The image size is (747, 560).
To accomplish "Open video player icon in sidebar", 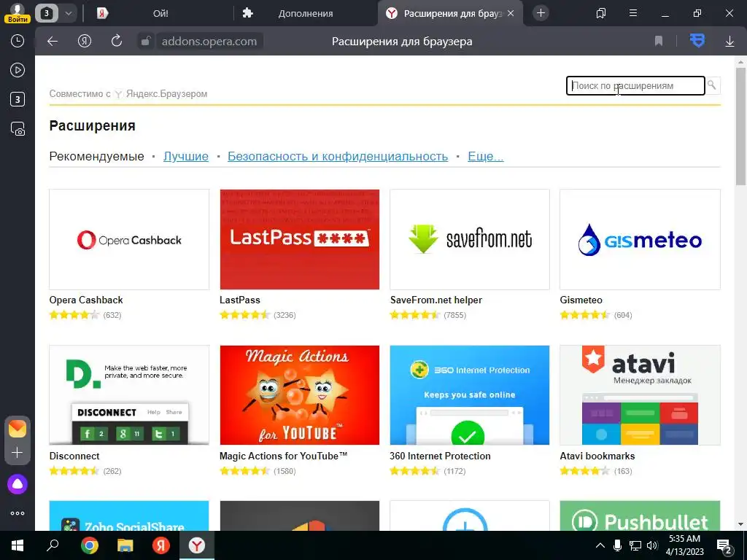I will tap(18, 71).
